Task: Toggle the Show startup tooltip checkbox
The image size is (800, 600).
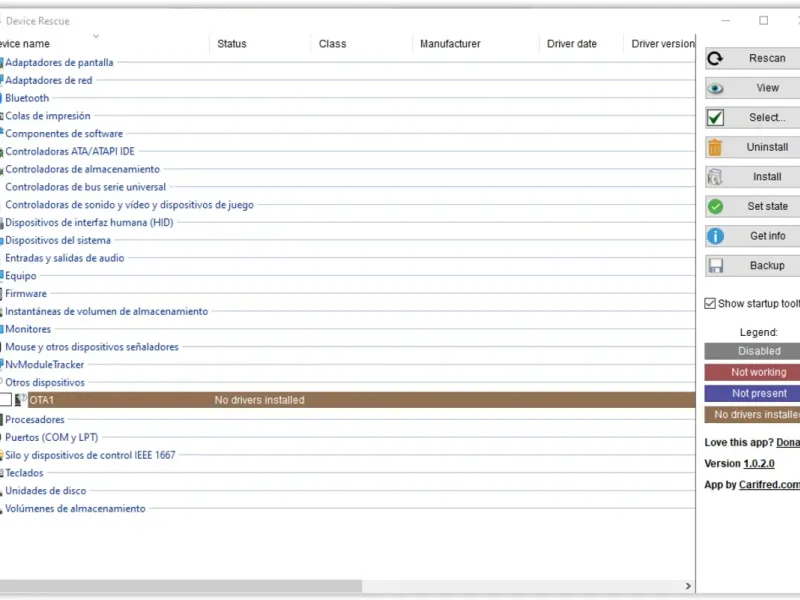Action: click(710, 304)
